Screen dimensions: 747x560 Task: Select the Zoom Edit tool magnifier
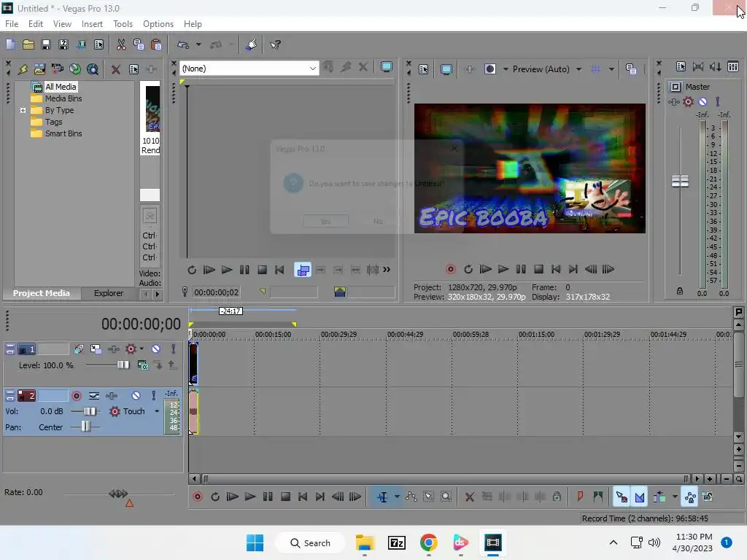(x=446, y=497)
